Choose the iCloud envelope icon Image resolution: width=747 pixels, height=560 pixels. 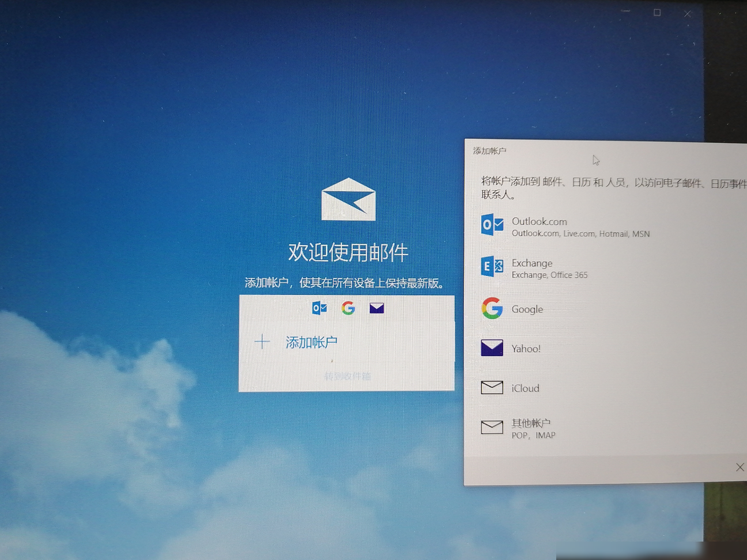pyautogui.click(x=492, y=387)
